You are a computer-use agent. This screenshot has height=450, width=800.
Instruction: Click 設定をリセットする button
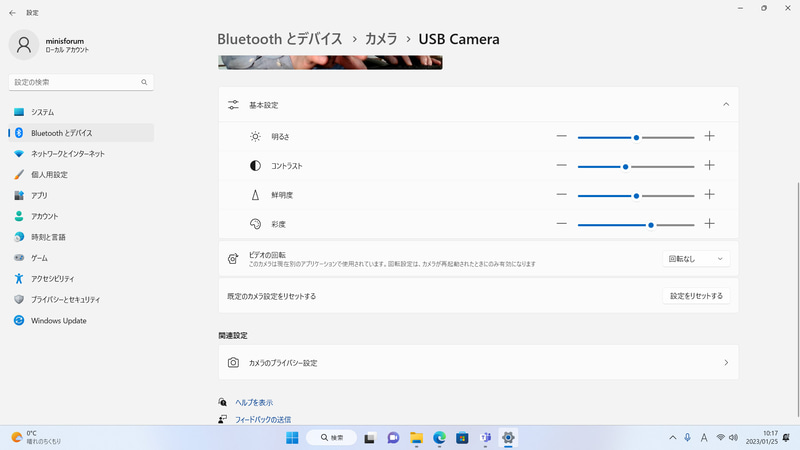696,296
